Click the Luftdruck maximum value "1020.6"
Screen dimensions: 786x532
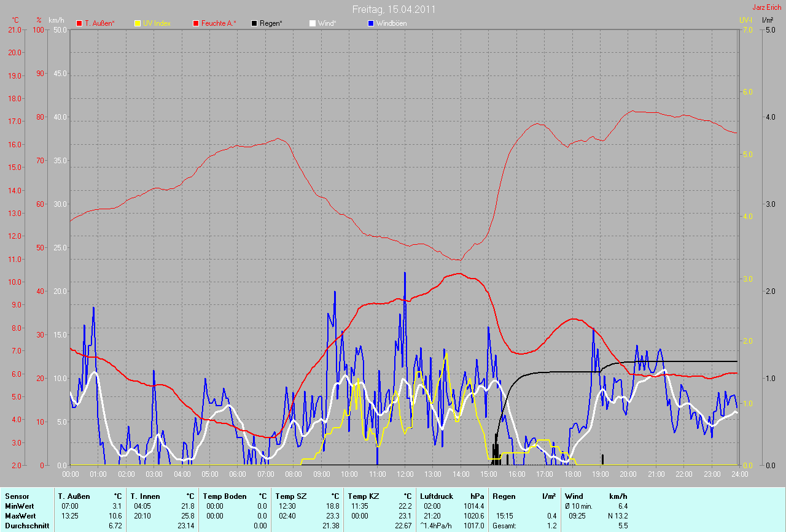coord(474,515)
